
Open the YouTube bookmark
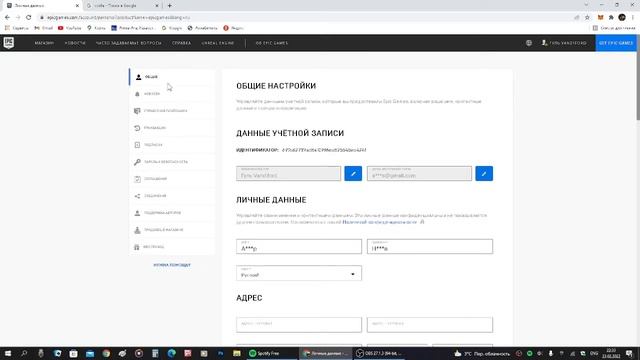point(70,28)
